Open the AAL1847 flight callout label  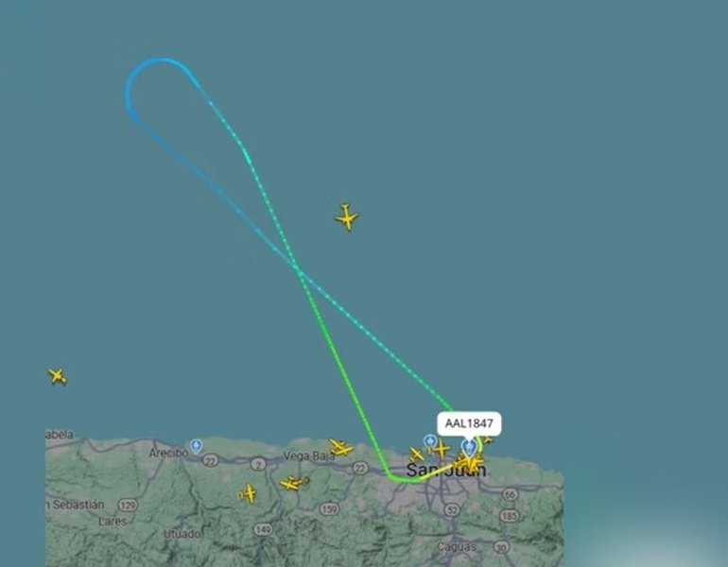click(469, 423)
